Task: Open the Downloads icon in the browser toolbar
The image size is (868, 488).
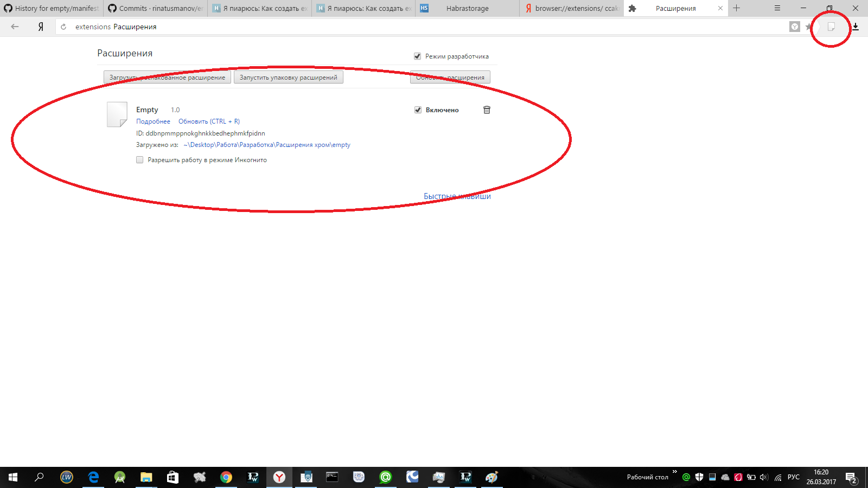Action: coord(856,27)
